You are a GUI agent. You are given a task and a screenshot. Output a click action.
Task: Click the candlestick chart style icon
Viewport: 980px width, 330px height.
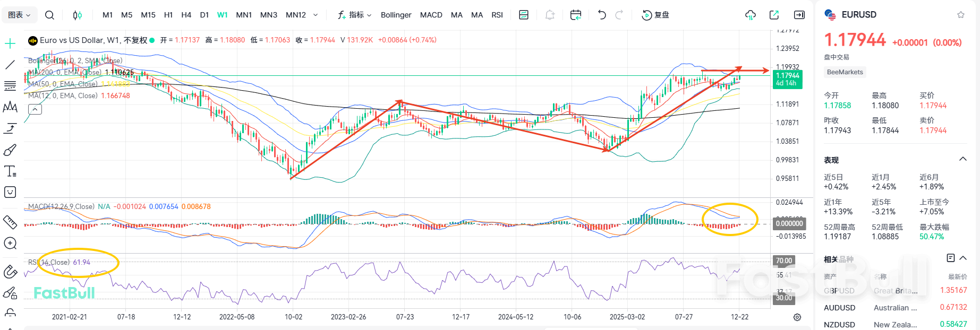78,15
